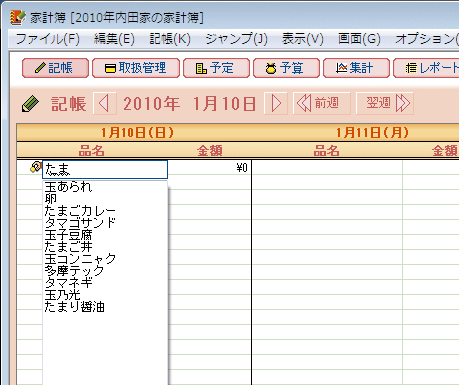This screenshot has height=385, width=459.
Task: Click the entry row icon beside たま field
Action: point(35,167)
